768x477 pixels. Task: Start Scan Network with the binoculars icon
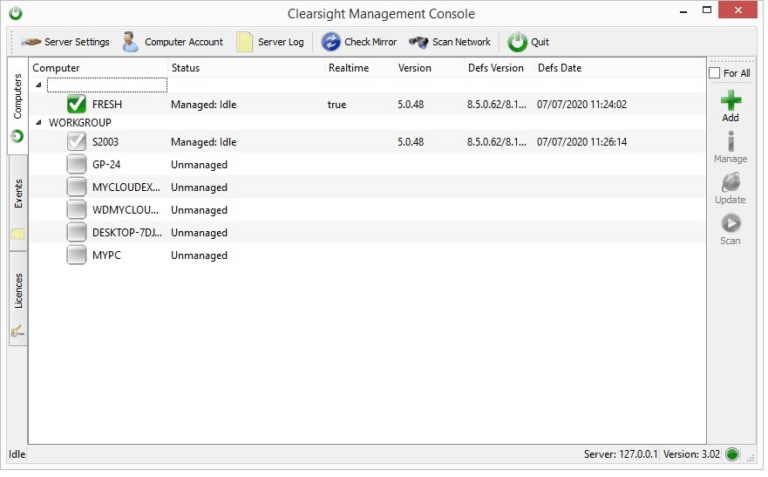451,42
